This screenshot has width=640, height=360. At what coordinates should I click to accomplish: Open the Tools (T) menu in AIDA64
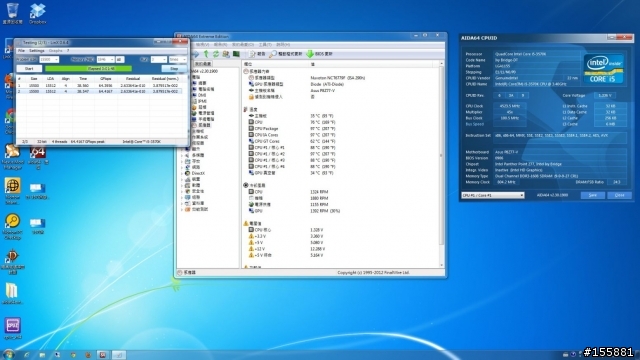(265, 44)
